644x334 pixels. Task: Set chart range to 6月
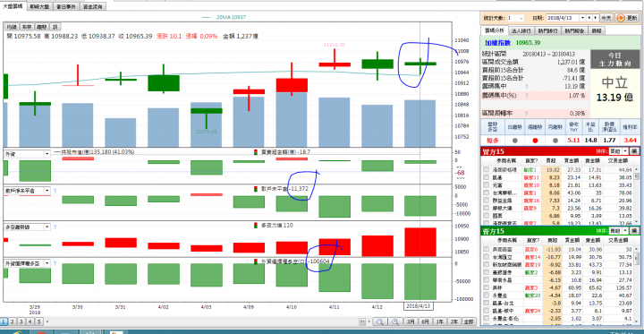point(426,321)
